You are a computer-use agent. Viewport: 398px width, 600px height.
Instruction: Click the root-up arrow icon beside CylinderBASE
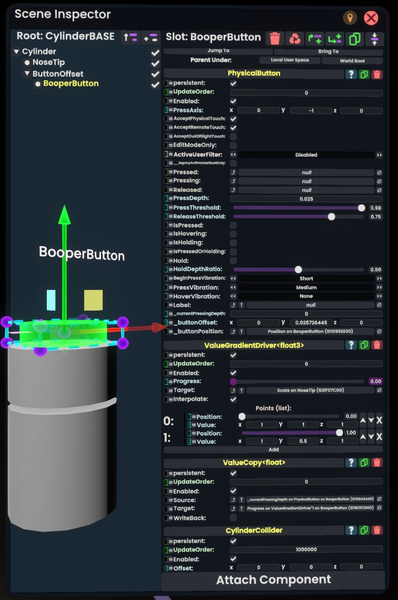[x=130, y=38]
